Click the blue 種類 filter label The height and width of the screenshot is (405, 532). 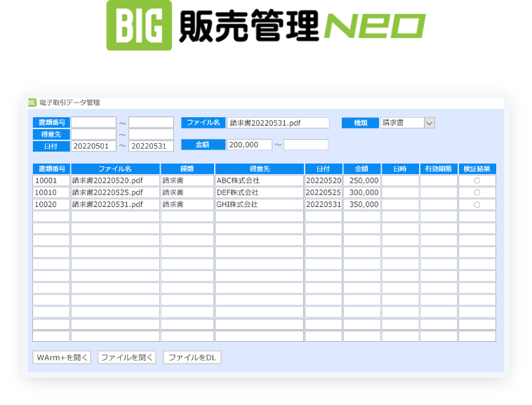coord(360,123)
